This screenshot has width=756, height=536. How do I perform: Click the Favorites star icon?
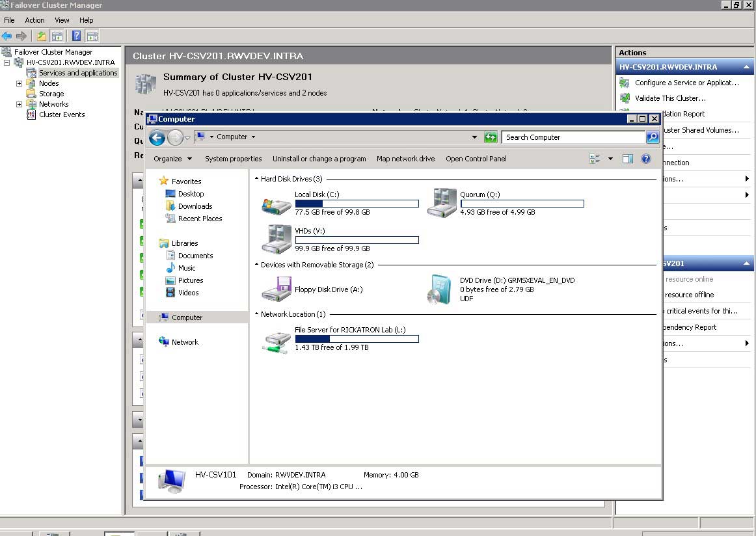pyautogui.click(x=163, y=181)
